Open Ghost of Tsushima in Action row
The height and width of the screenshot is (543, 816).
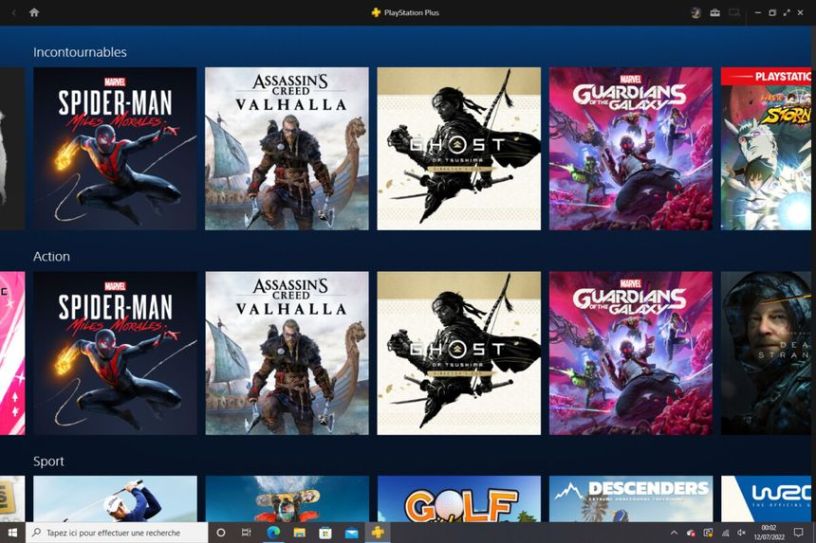(459, 353)
